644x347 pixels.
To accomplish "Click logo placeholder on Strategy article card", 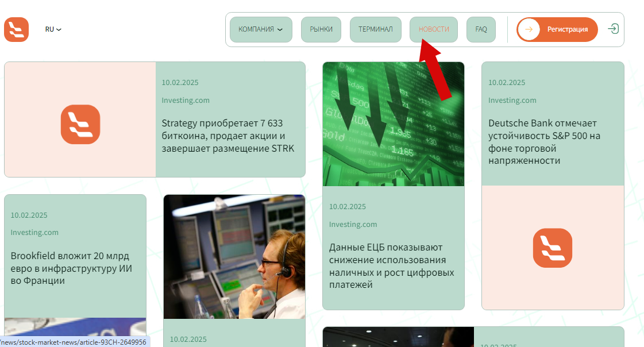I will click(80, 125).
